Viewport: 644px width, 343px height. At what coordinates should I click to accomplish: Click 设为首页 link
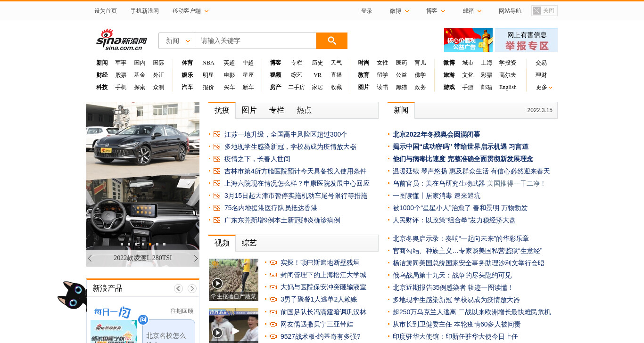click(106, 11)
